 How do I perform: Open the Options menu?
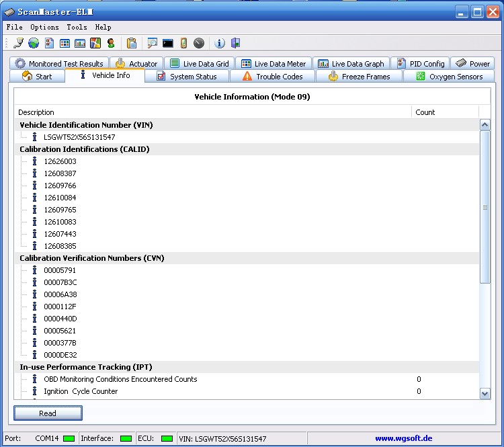click(x=44, y=28)
